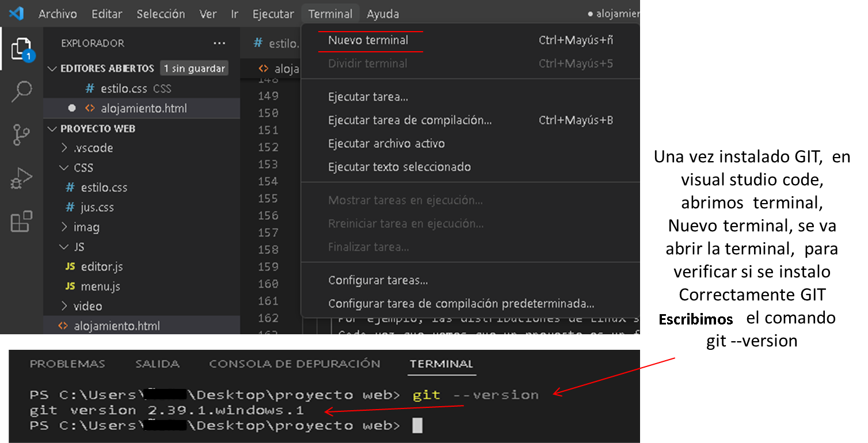The image size is (868, 443).
Task: Click the unsaved dot beside alojamiento.html
Action: click(71, 108)
